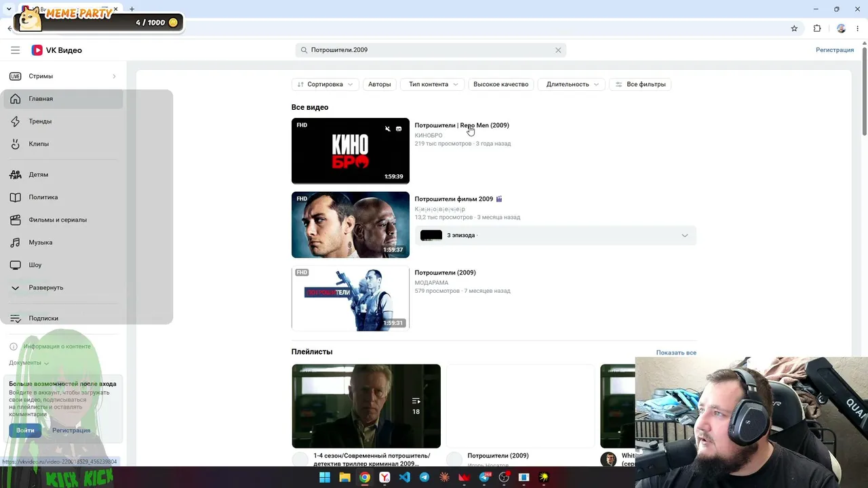Toggle mute icon on the КИНО БРО thumbnail

(387, 129)
